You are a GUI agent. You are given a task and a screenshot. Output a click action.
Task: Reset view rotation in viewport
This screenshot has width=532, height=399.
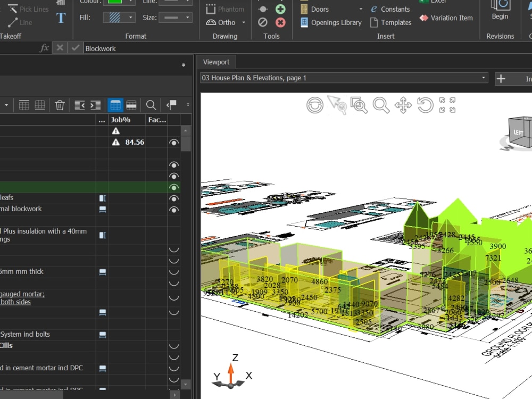click(425, 105)
